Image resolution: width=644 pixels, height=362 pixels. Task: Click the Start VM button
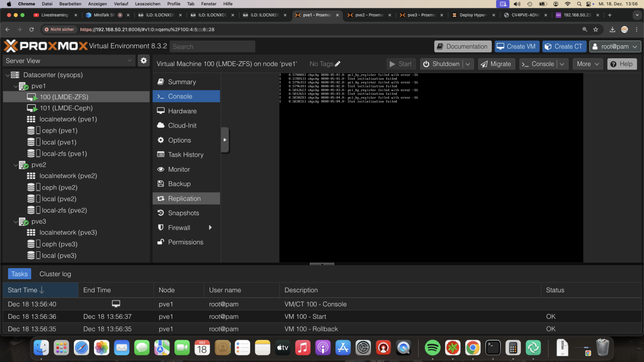point(401,64)
